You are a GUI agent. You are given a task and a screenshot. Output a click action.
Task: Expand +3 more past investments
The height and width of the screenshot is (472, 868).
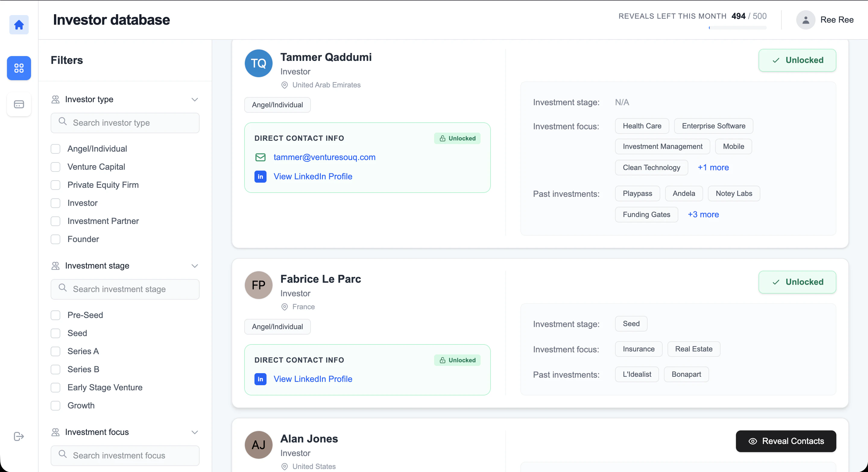point(703,215)
